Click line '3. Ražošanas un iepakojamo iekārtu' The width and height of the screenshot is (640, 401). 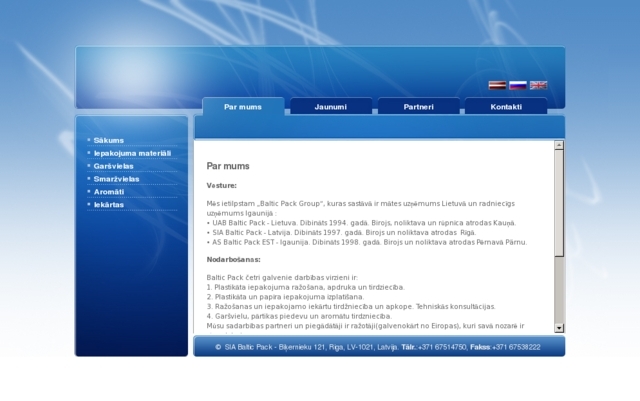click(x=351, y=307)
